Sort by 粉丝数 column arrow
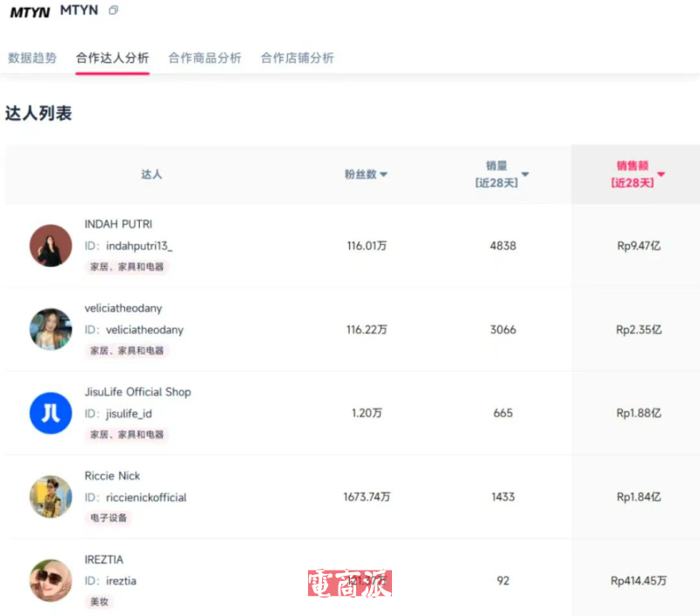Viewport: 700px width, 616px height. point(383,175)
